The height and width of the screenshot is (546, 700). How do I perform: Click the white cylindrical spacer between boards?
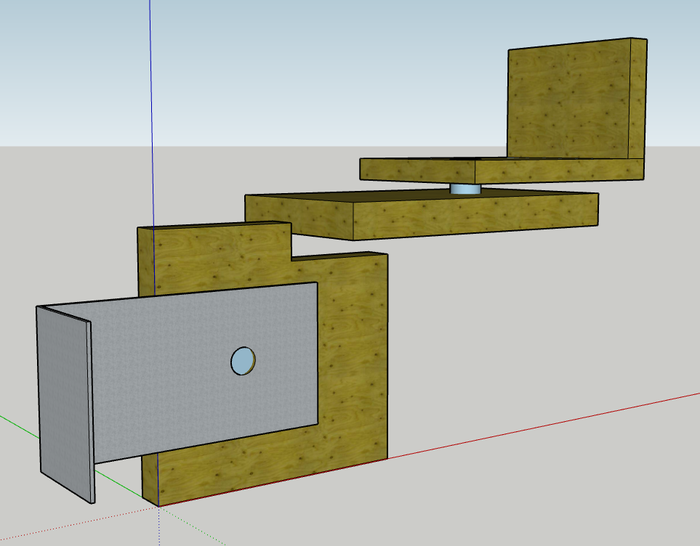pos(464,188)
